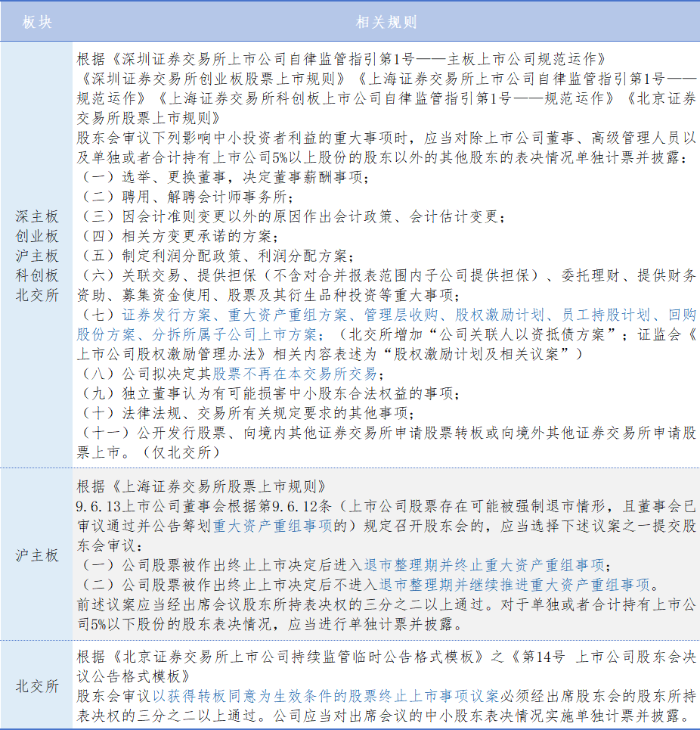Image resolution: width=700 pixels, height=730 pixels.
Task: Click blue text '股票不再在本交易所交易'
Action: point(294,374)
